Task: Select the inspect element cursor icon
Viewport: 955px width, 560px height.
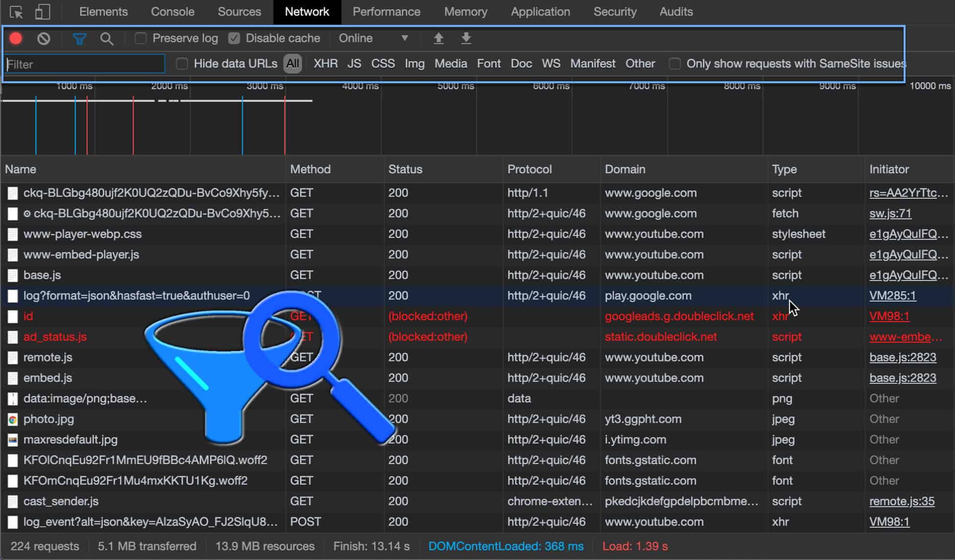Action: pos(16,11)
